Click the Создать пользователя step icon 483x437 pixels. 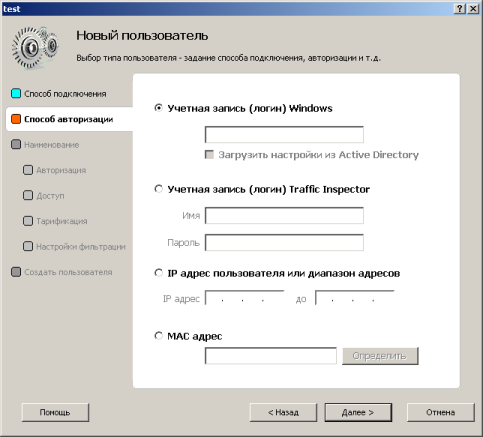click(16, 272)
